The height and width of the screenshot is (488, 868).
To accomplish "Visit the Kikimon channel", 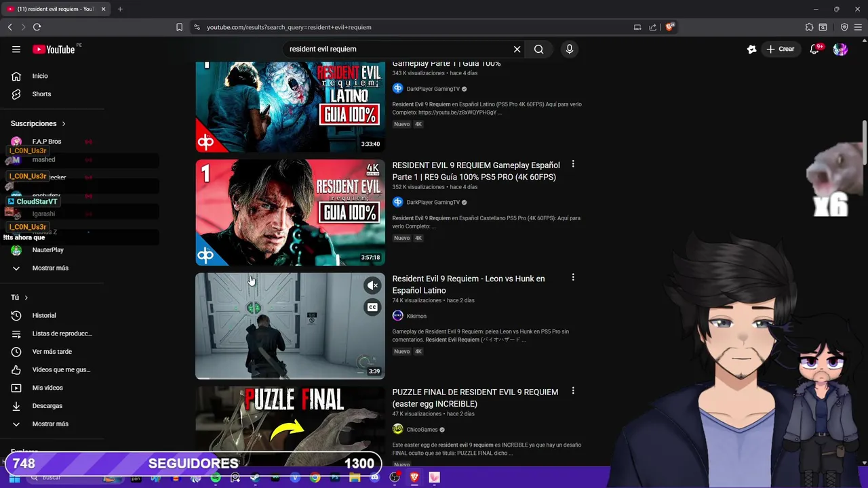I will (x=416, y=316).
